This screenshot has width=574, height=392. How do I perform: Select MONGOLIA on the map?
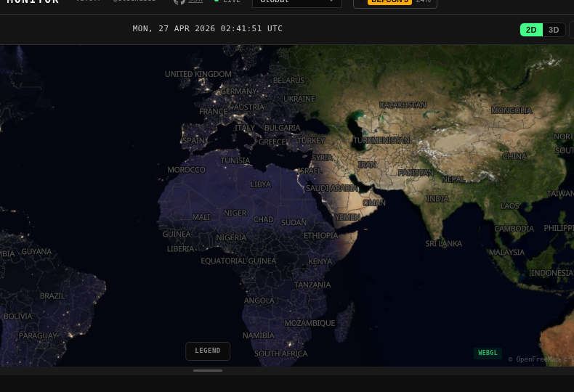(512, 110)
